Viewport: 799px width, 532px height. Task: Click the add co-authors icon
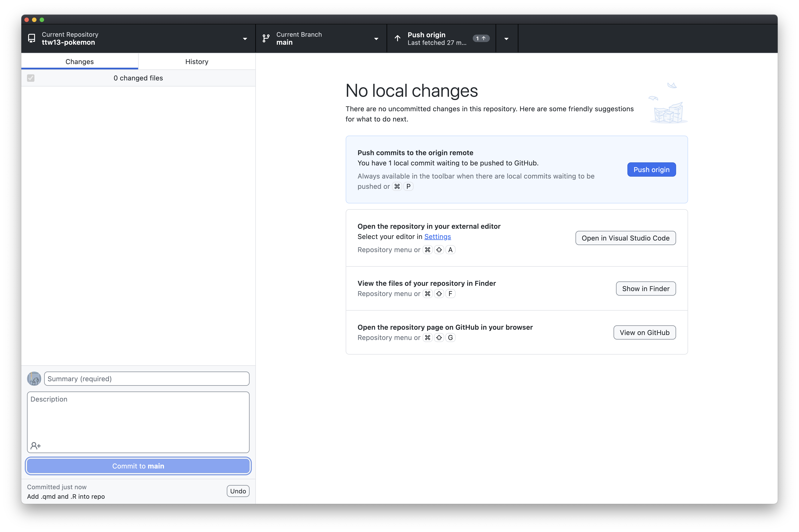point(36,445)
